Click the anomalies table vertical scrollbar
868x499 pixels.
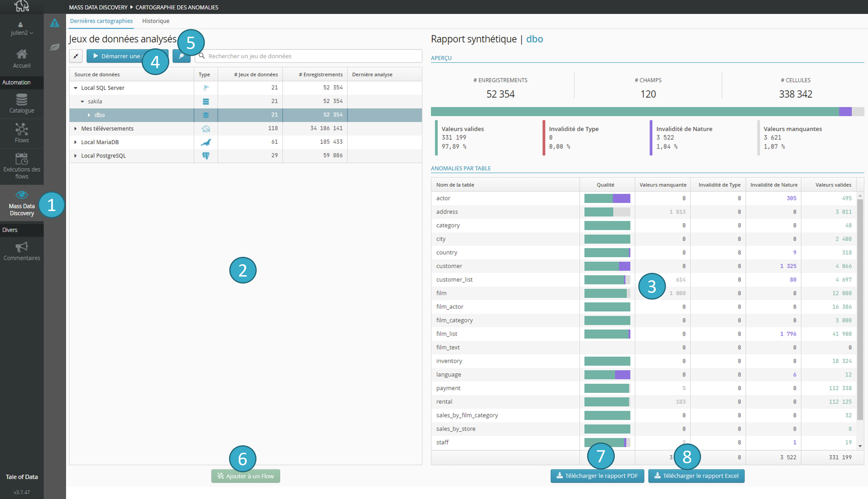(x=860, y=309)
